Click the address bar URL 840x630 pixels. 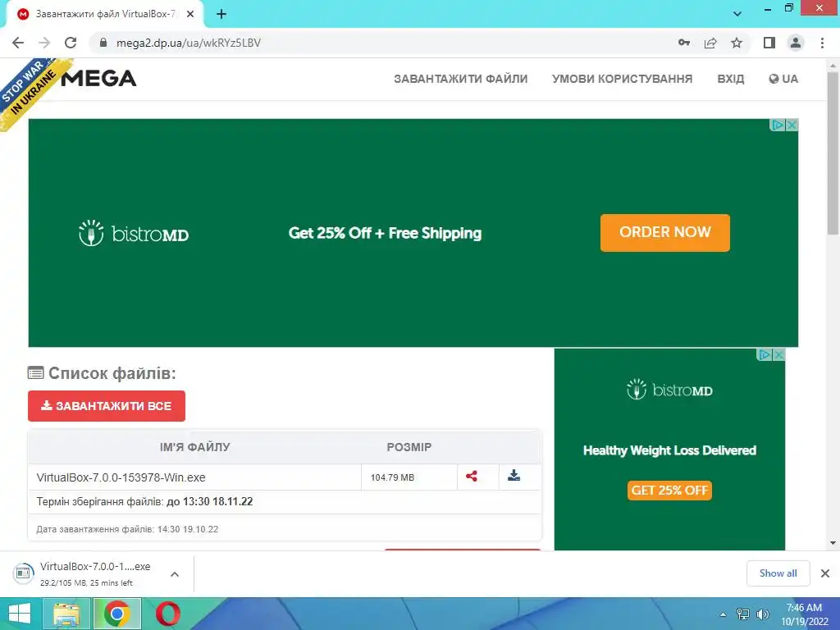tap(188, 43)
